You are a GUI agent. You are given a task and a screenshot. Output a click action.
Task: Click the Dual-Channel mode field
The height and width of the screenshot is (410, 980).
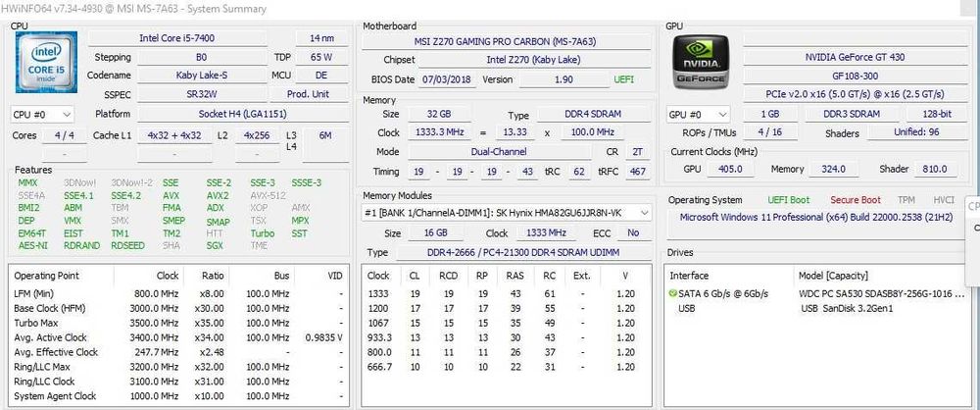499,151
